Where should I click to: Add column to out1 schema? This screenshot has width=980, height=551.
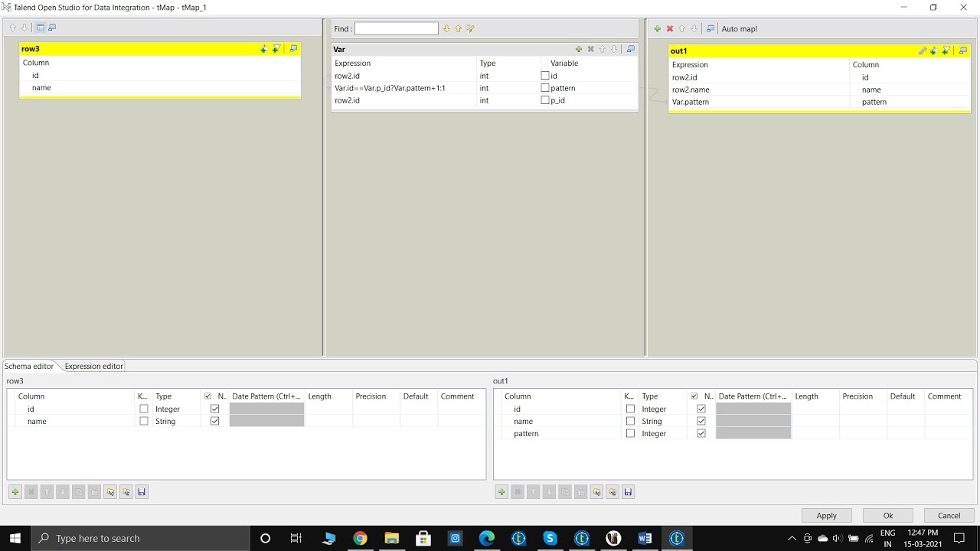(x=501, y=492)
